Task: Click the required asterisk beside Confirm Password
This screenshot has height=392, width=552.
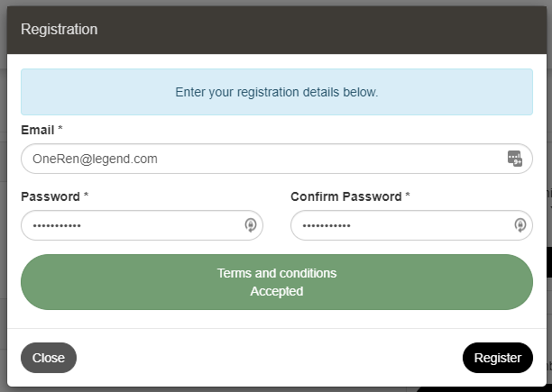Action: pyautogui.click(x=408, y=196)
